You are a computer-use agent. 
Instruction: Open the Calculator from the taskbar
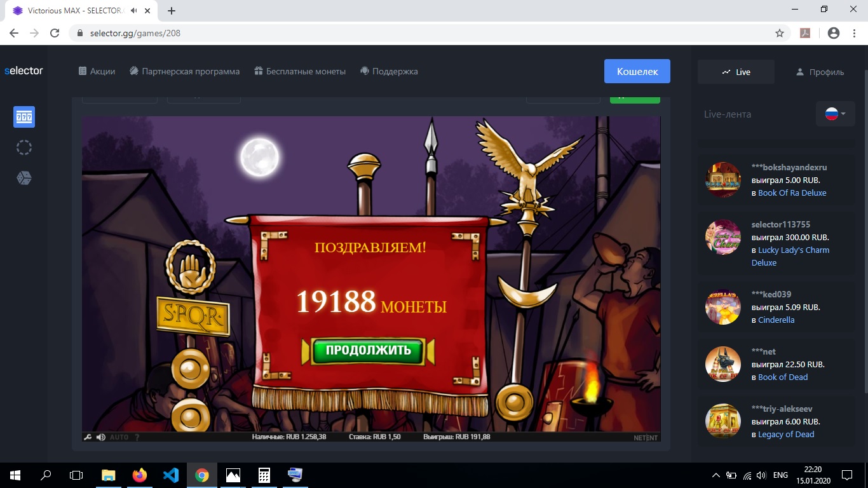coord(264,475)
